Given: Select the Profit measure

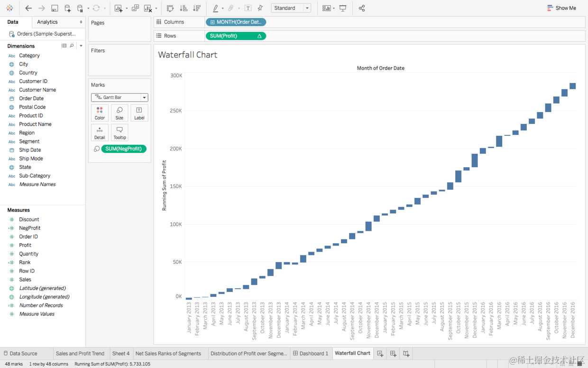Looking at the screenshot, I should coord(25,245).
